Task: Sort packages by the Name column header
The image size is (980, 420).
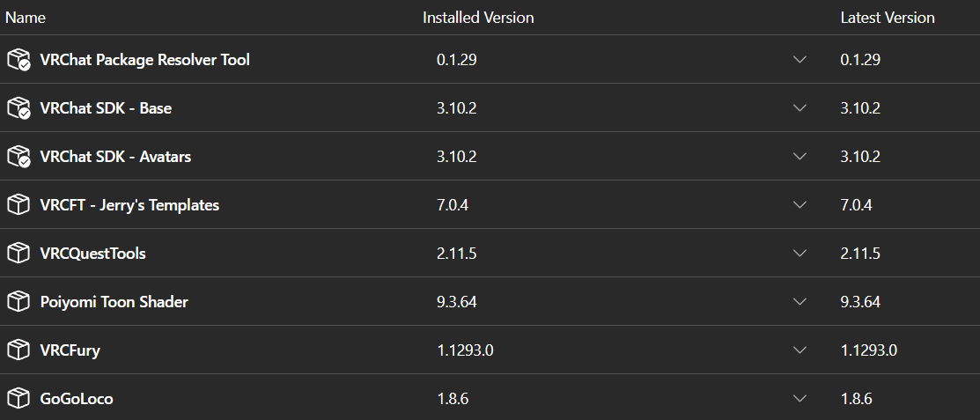Action: 26,18
